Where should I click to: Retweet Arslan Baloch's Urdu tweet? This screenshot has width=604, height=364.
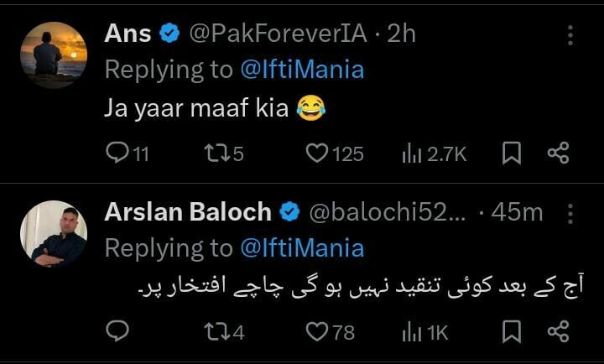(x=216, y=332)
